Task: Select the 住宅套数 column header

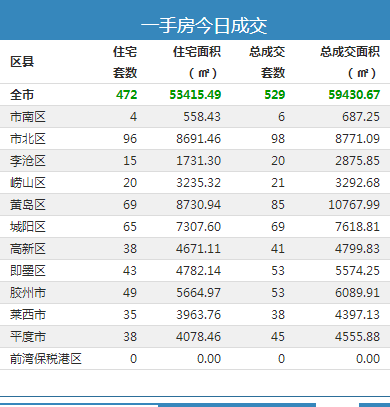Action: coord(125,62)
